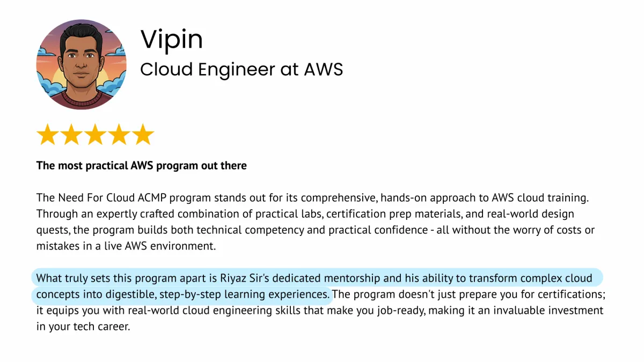Click the job title "Cloud Engineer at AWS"

[x=241, y=69]
